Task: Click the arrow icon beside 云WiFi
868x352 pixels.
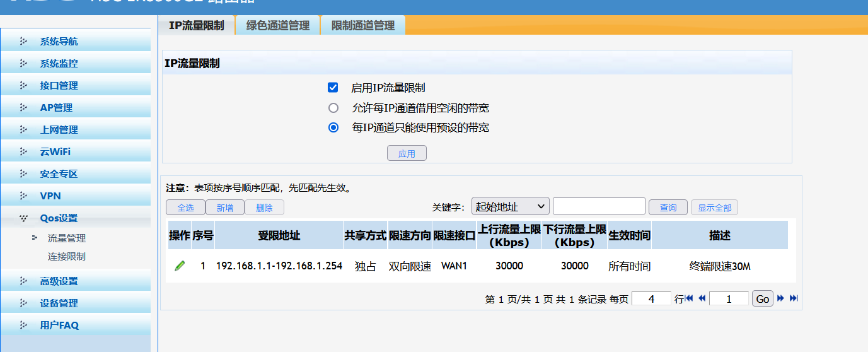Action: pyautogui.click(x=23, y=152)
